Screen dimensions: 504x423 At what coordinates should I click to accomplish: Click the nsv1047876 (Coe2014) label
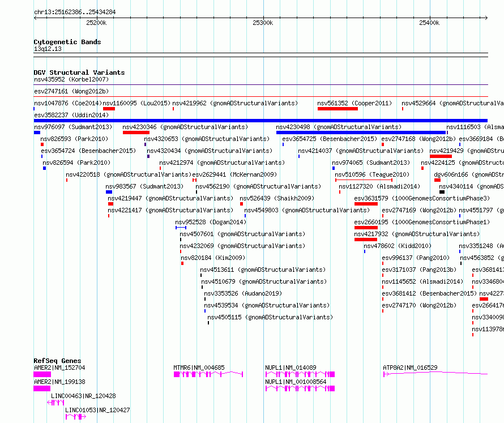[68, 103]
